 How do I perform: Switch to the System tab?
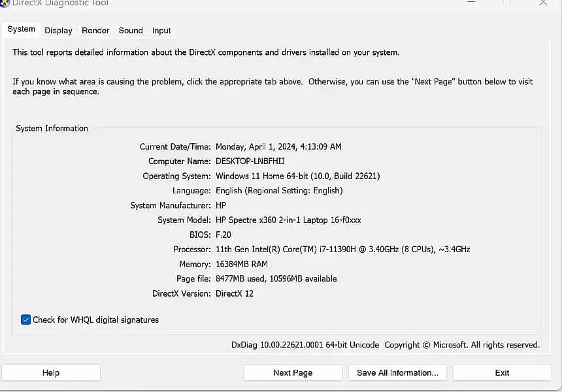point(21,29)
